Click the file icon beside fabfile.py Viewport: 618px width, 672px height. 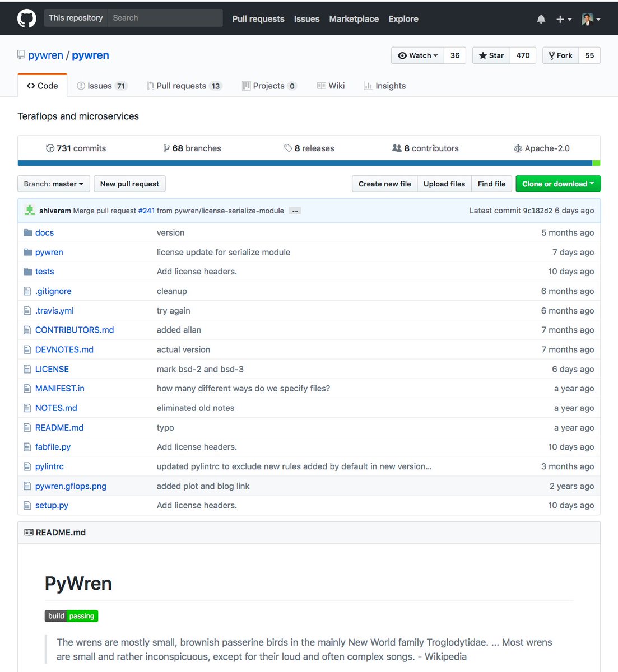pos(27,447)
